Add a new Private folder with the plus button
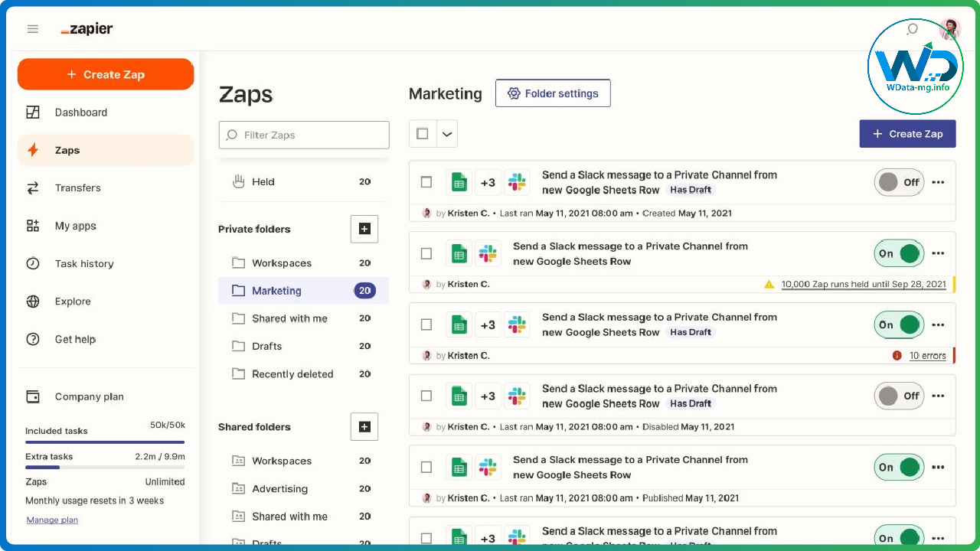 (364, 229)
